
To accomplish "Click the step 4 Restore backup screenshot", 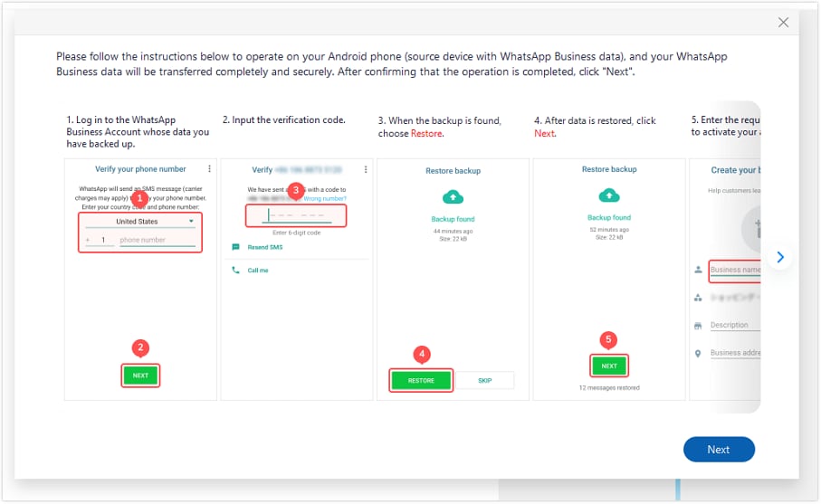I will (x=609, y=280).
